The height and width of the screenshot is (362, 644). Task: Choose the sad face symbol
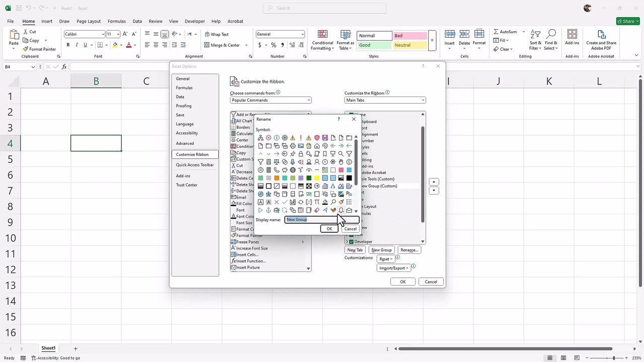tap(261, 170)
